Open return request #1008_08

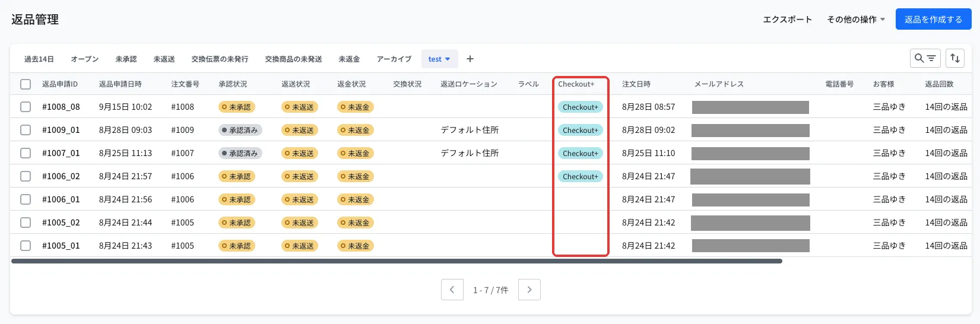point(61,107)
